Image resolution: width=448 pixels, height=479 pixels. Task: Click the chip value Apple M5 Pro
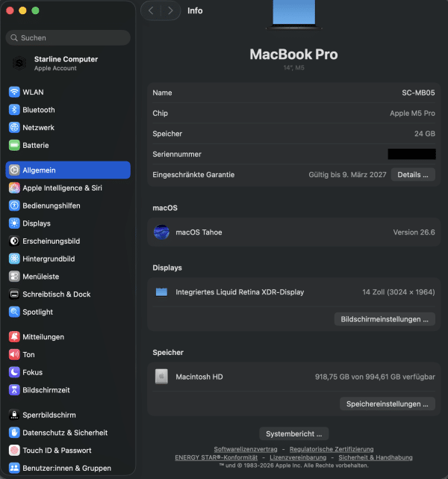tap(412, 114)
